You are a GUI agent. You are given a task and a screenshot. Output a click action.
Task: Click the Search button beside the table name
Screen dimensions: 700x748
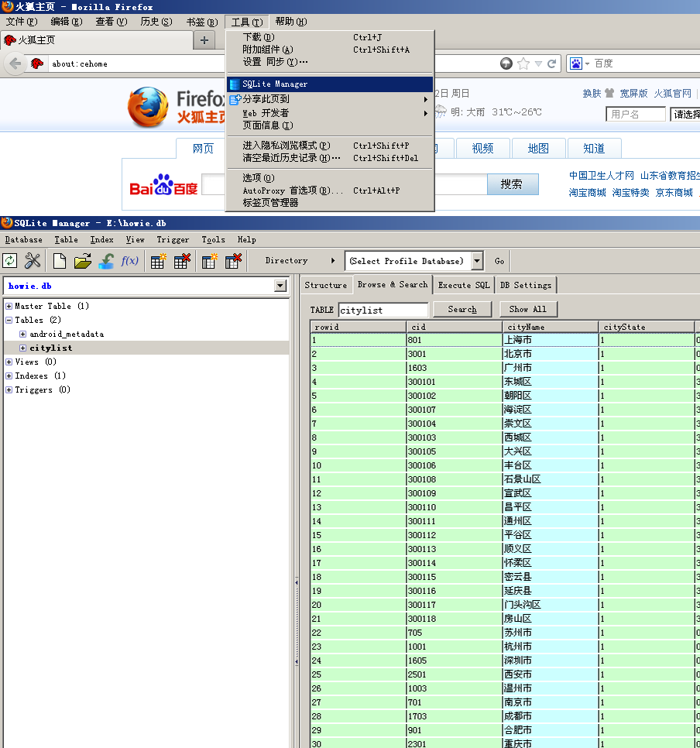[x=462, y=309]
